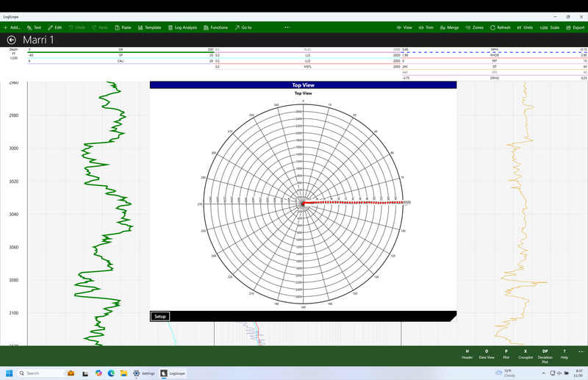Viewport: 588px width, 380px height.
Task: Click the 3080 depth label
Action: (x=13, y=280)
